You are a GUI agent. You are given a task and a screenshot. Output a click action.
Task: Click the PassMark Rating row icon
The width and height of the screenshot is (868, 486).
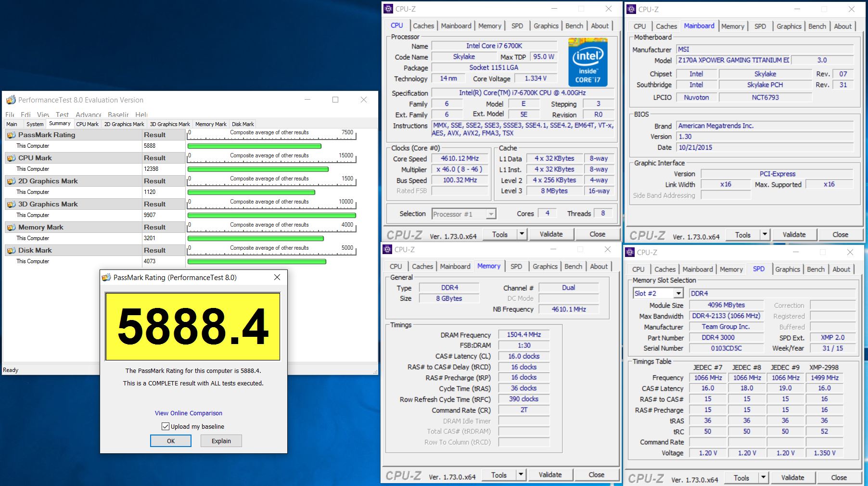pos(11,135)
